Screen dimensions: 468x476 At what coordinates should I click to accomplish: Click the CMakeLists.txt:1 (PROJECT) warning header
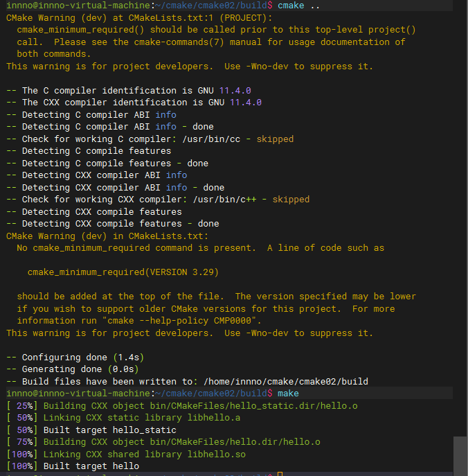tap(139, 18)
